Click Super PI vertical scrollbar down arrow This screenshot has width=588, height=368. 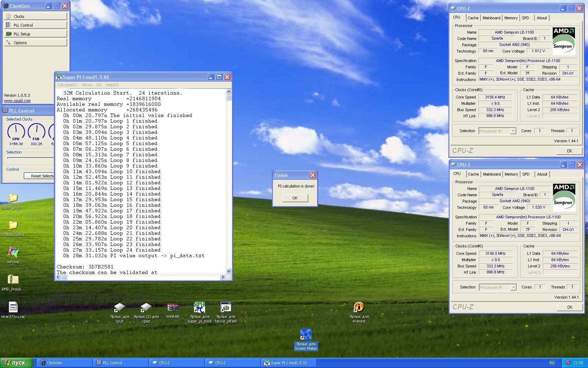pyautogui.click(x=229, y=271)
